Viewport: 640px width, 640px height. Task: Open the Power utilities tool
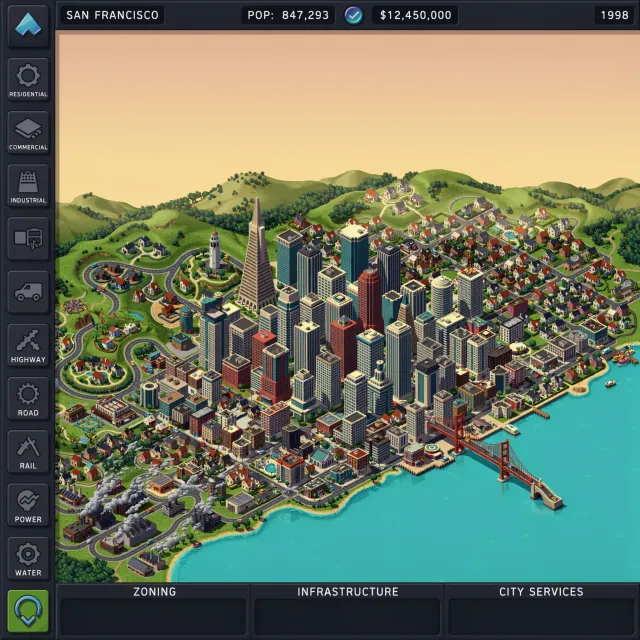click(x=28, y=505)
